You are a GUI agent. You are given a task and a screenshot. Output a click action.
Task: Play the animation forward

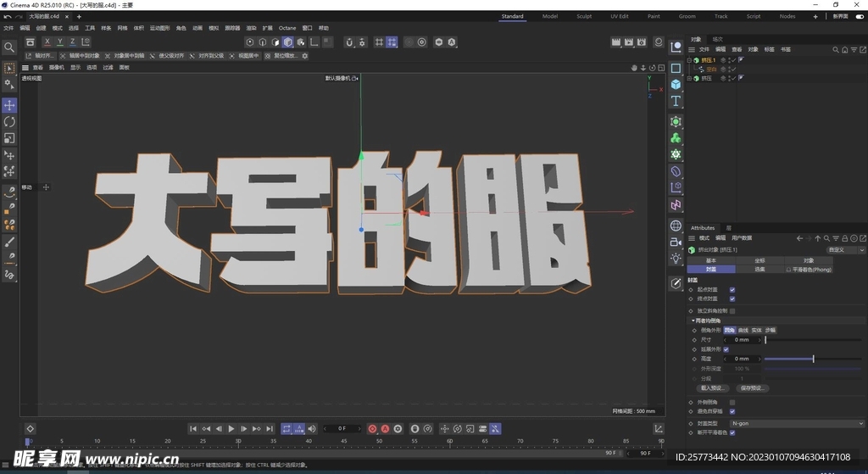click(x=231, y=428)
